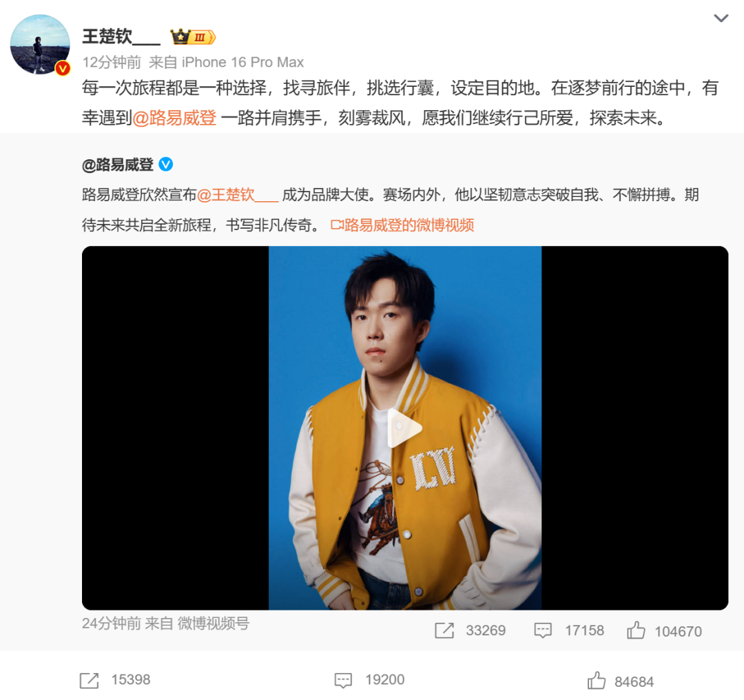Click the 24分钟前 quoted post timestamp
The height and width of the screenshot is (700, 744).
112,623
